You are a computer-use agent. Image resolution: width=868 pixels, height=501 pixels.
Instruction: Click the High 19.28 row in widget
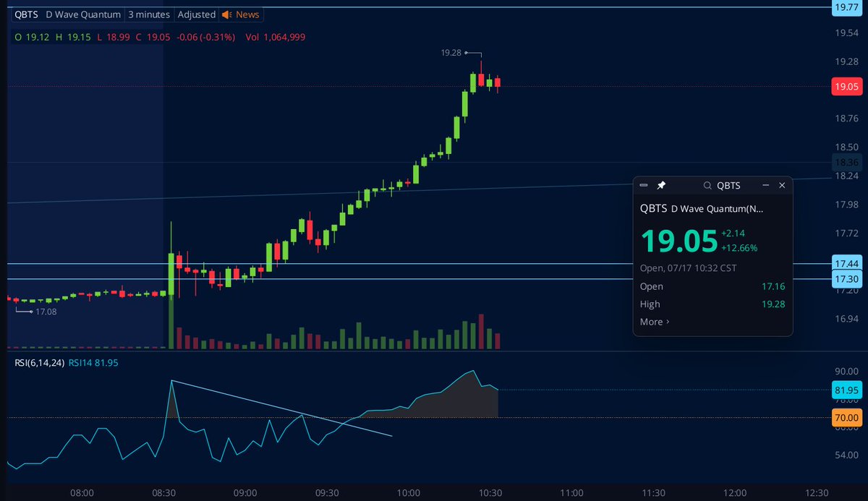pyautogui.click(x=712, y=304)
